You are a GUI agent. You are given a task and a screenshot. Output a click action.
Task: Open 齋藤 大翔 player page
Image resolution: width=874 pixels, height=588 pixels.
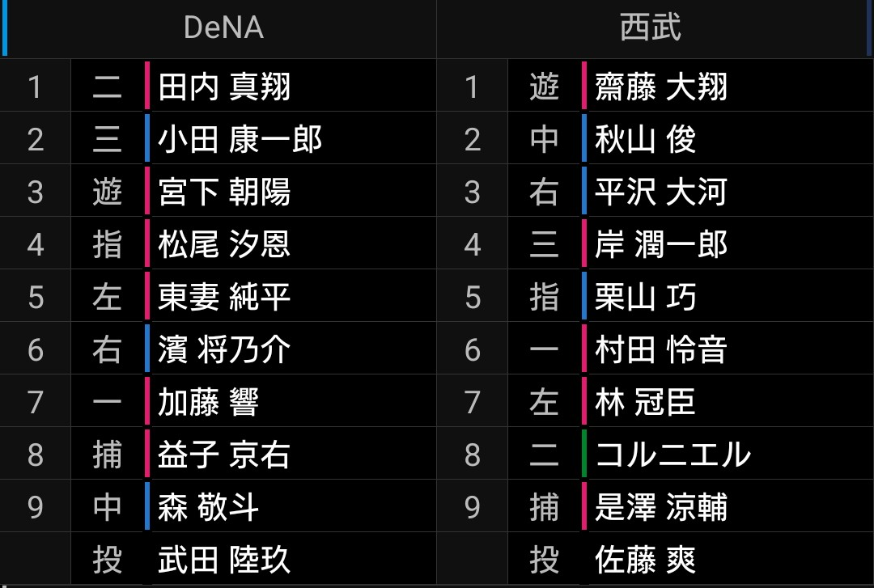[661, 87]
